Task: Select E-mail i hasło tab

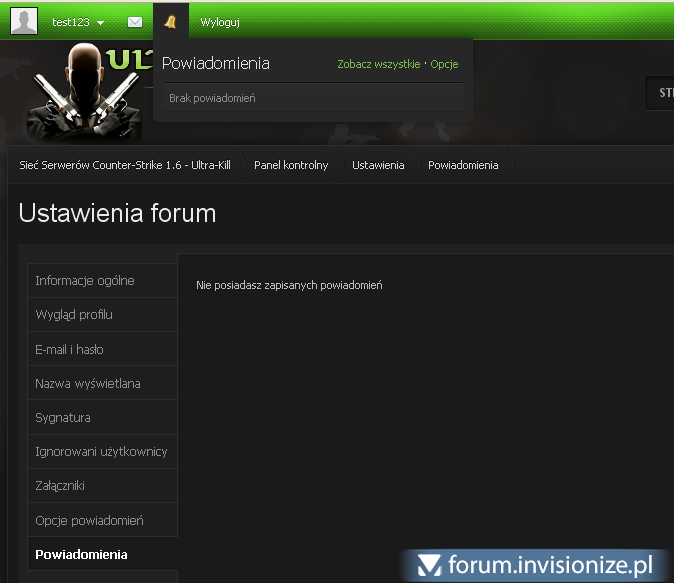Action: (x=69, y=350)
